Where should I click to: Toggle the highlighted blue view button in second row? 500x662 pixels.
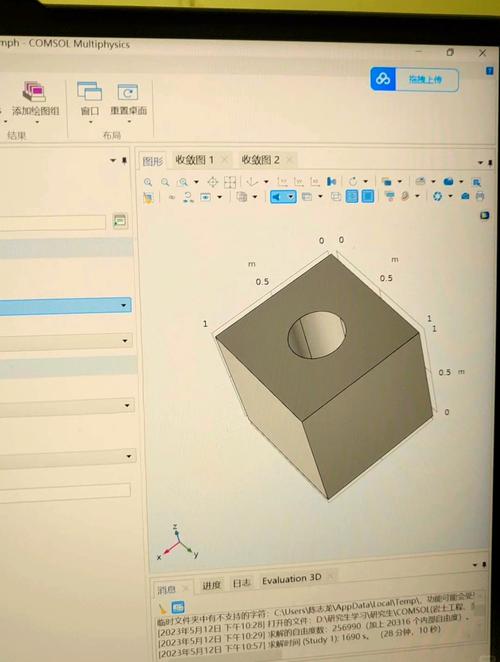(283, 197)
